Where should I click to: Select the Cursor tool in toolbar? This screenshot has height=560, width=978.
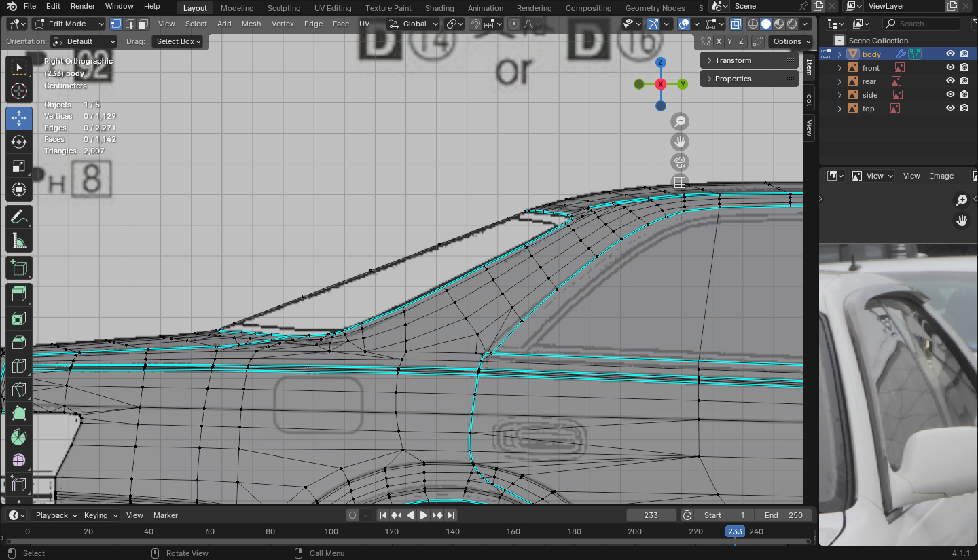pos(19,91)
